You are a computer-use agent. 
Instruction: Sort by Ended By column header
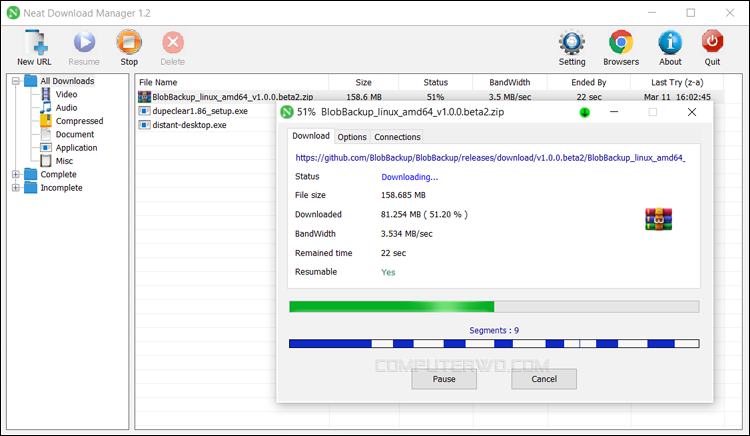pos(589,82)
